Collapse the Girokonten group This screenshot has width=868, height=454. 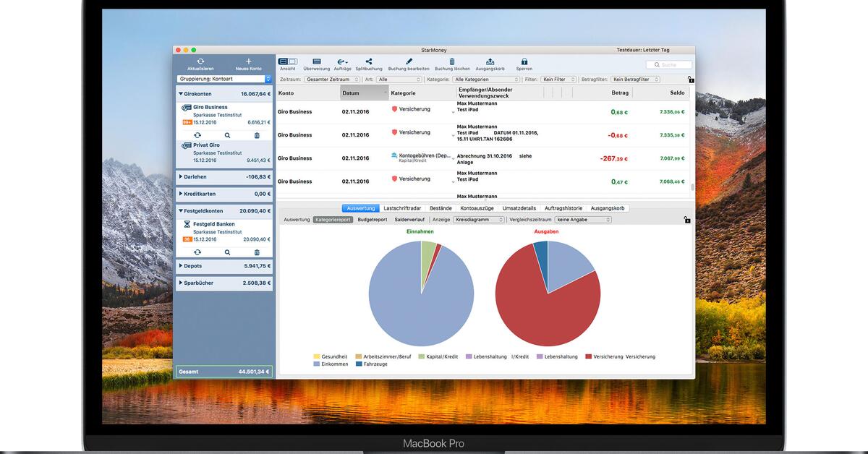click(182, 93)
